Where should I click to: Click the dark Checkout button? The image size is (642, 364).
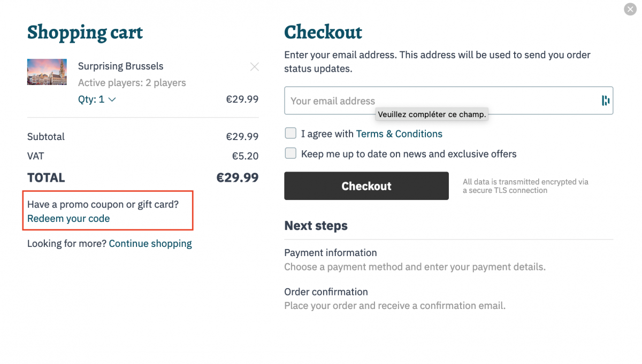point(366,186)
